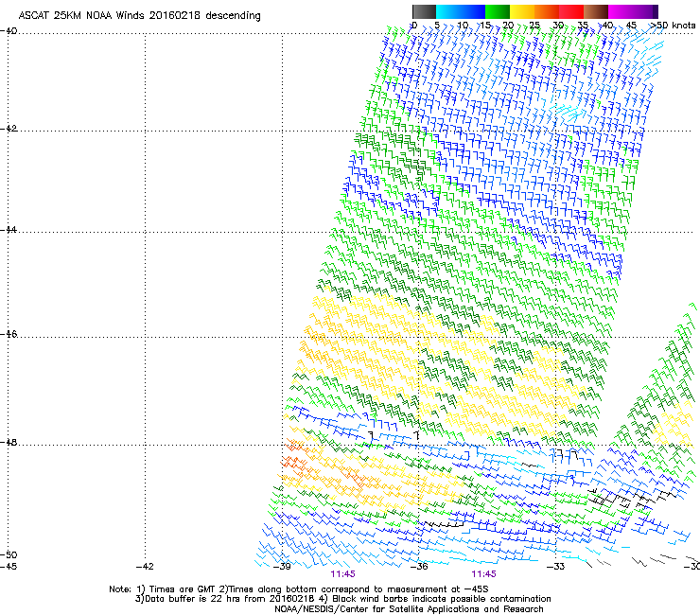
Task: Click the yellow 20-25 knots color segment
Action: point(522,11)
